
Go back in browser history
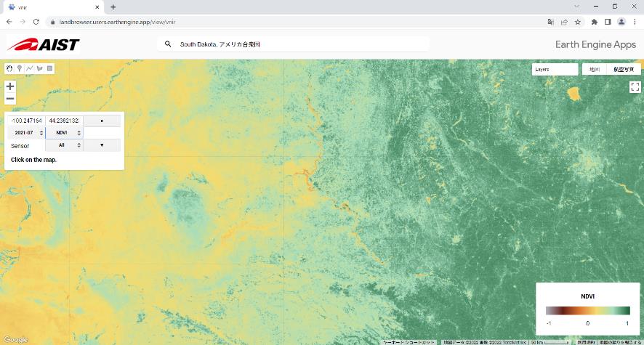point(9,22)
